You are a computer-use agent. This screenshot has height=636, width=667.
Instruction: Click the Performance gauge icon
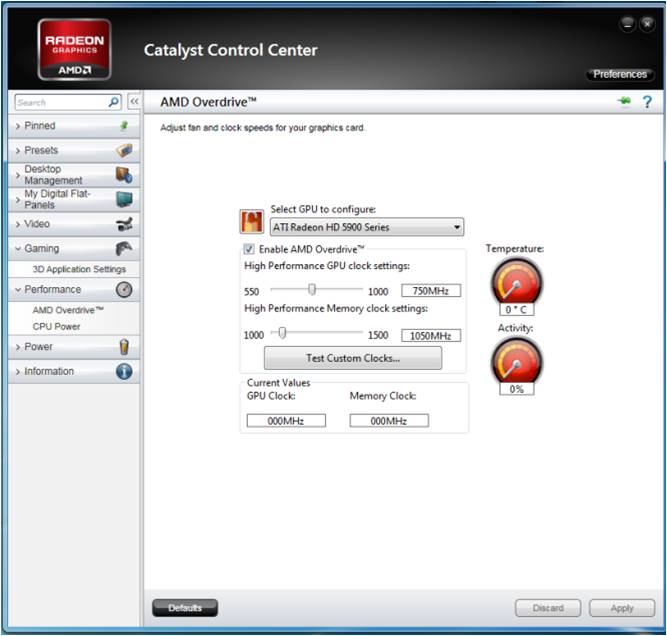tap(124, 289)
